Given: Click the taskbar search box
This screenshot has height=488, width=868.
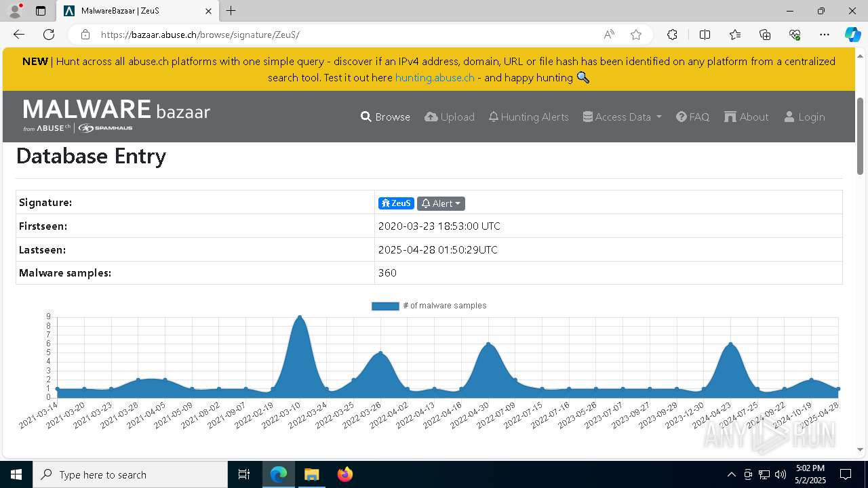Looking at the screenshot, I should (x=130, y=474).
